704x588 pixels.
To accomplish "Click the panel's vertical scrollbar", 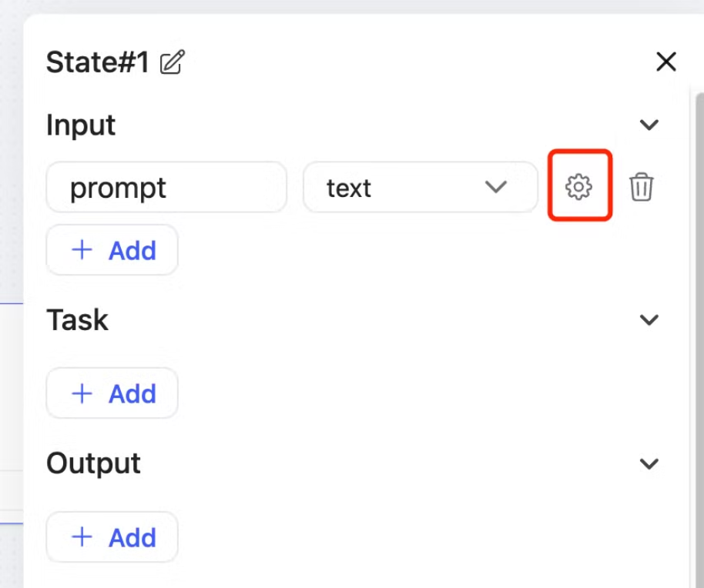I will (x=698, y=308).
